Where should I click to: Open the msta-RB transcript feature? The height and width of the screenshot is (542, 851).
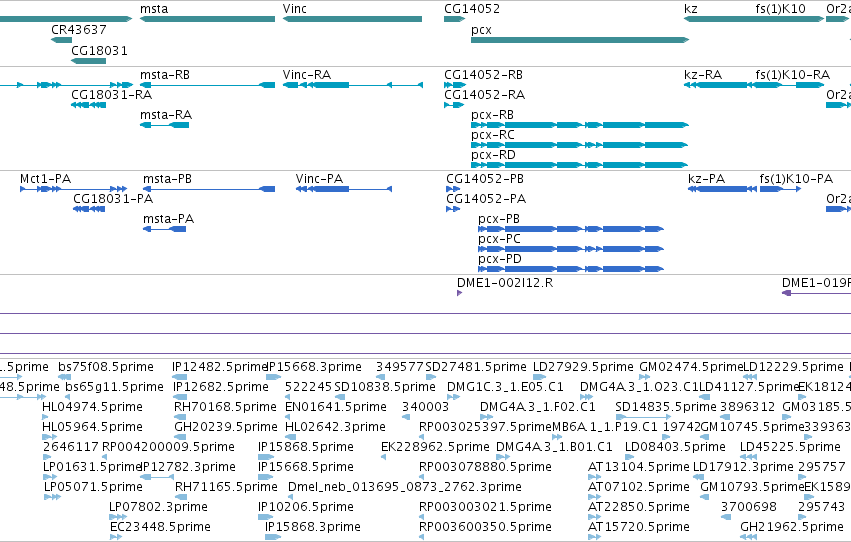(x=207, y=85)
